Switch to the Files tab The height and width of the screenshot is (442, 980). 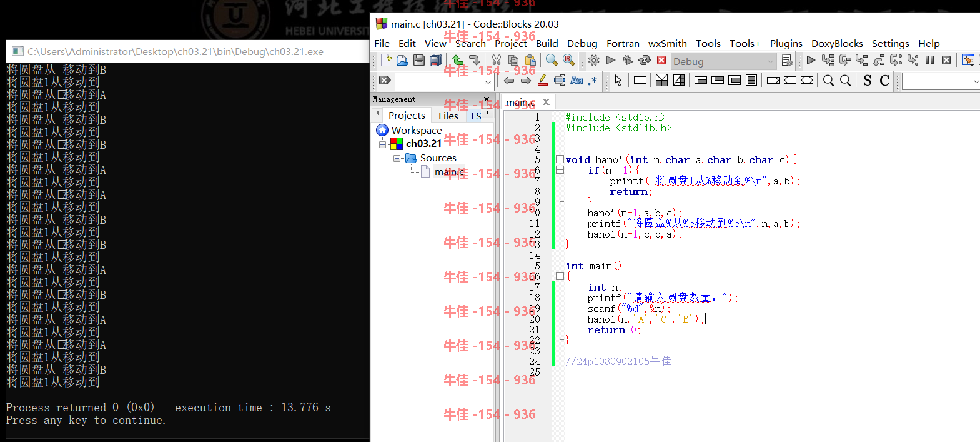click(x=448, y=116)
